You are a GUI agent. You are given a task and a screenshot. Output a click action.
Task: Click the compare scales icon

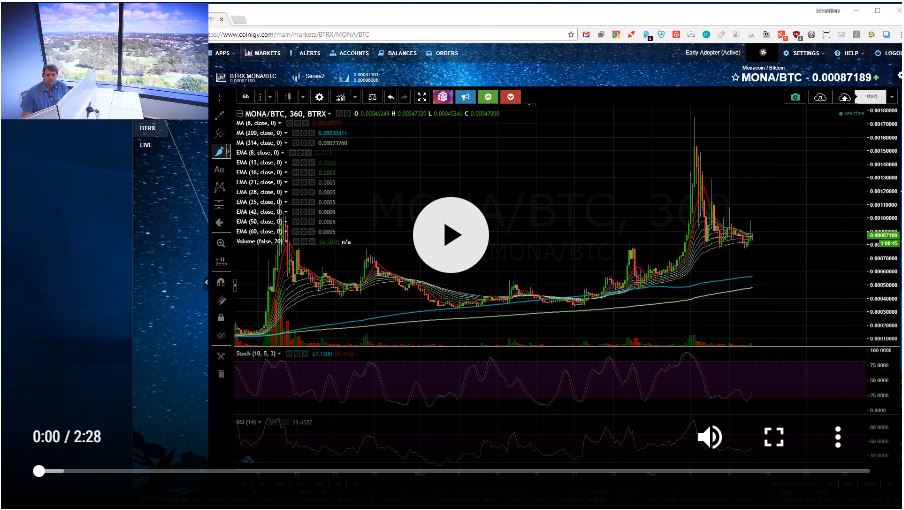click(x=372, y=97)
